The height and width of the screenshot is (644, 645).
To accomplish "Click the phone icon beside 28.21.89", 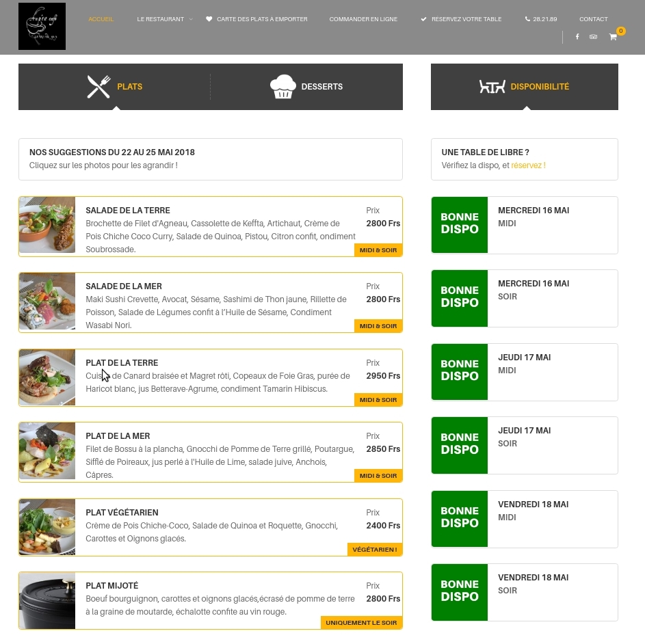I will point(527,19).
